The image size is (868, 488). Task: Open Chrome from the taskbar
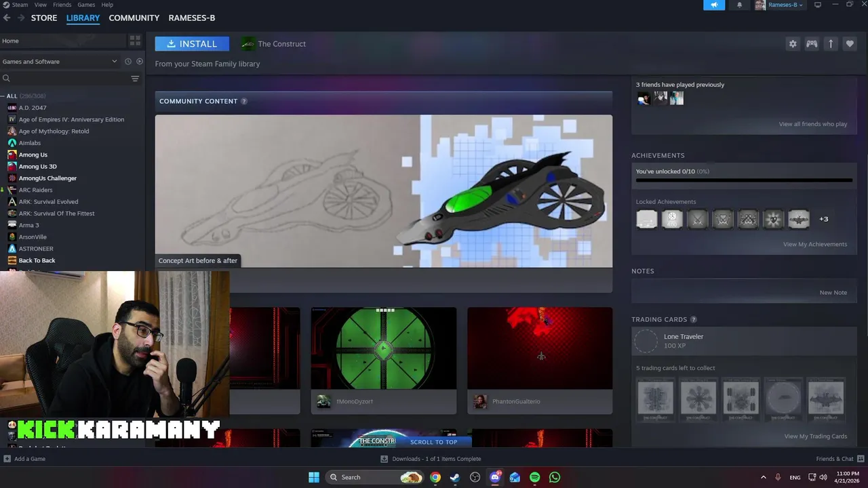(435, 477)
